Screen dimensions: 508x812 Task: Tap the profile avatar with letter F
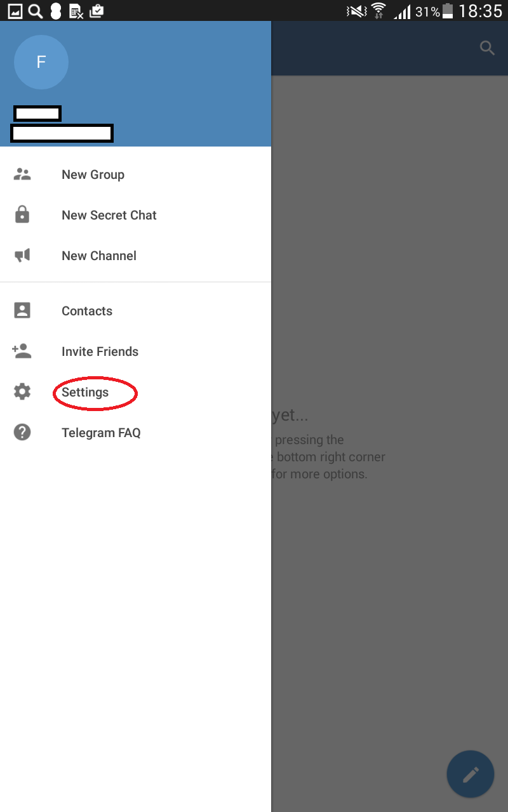point(41,62)
